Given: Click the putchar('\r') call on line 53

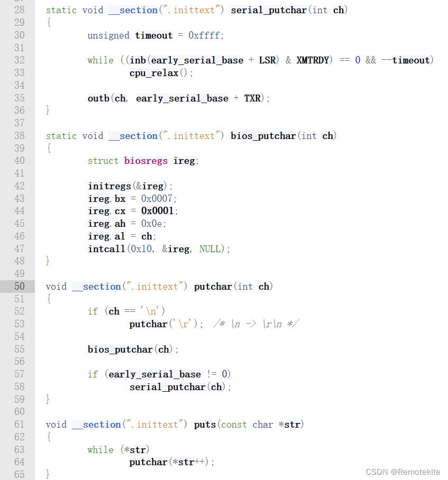Looking at the screenshot, I should pos(163,324).
